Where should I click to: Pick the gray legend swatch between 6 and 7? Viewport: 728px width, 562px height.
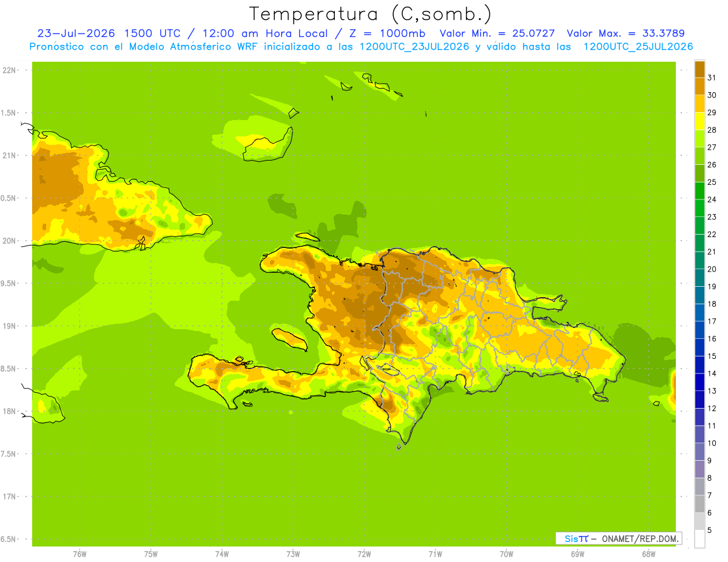pyautogui.click(x=699, y=504)
